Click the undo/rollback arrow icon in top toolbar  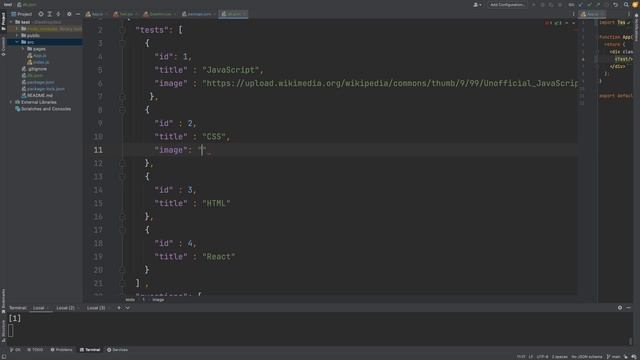coord(616,4)
